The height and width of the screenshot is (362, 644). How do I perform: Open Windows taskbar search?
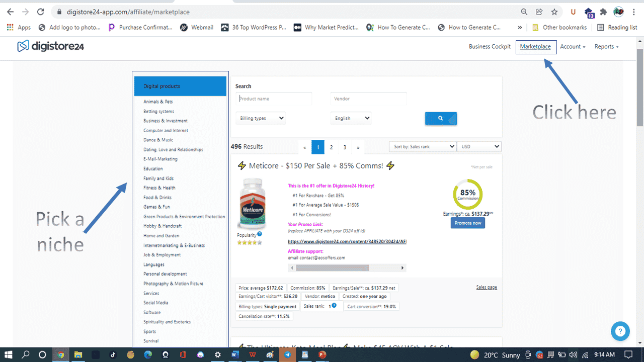26,354
